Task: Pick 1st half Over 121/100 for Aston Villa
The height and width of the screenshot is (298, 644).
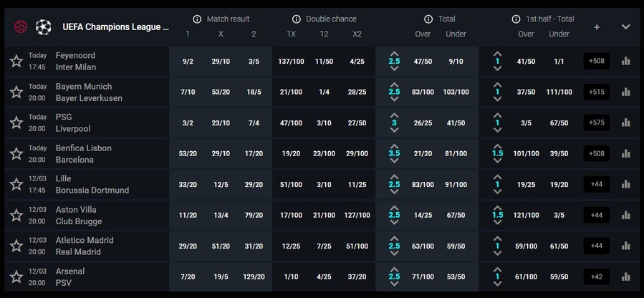Action: point(526,215)
